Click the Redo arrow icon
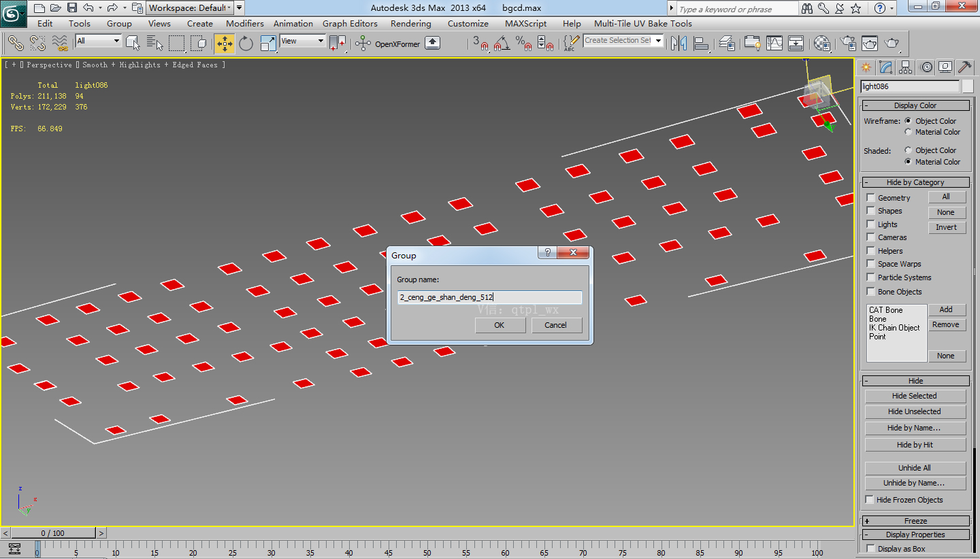This screenshot has width=980, height=559. point(112,8)
